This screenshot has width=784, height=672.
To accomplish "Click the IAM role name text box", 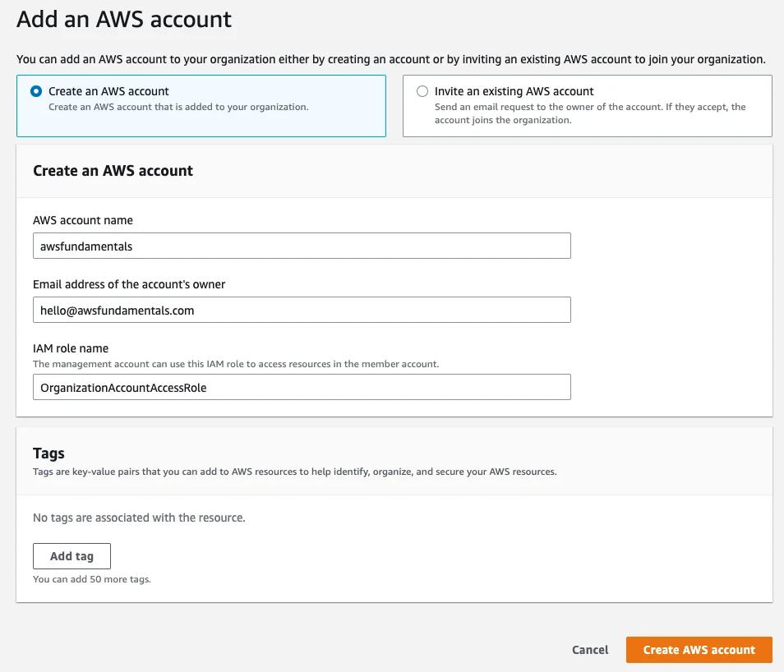I will point(302,387).
